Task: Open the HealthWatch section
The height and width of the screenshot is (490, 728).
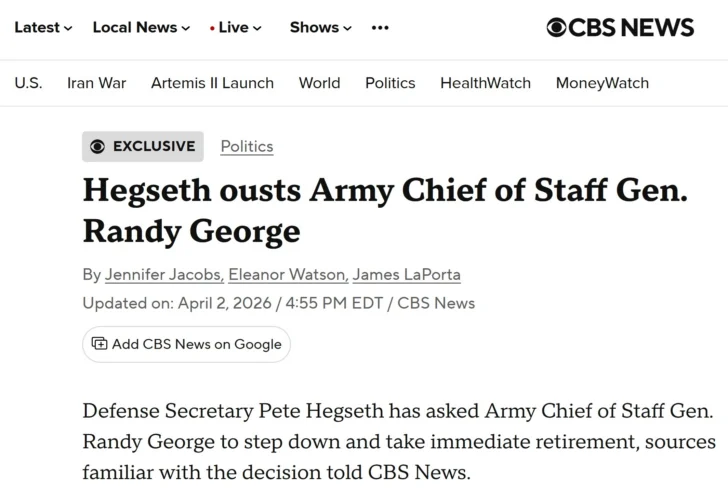Action: [x=485, y=83]
